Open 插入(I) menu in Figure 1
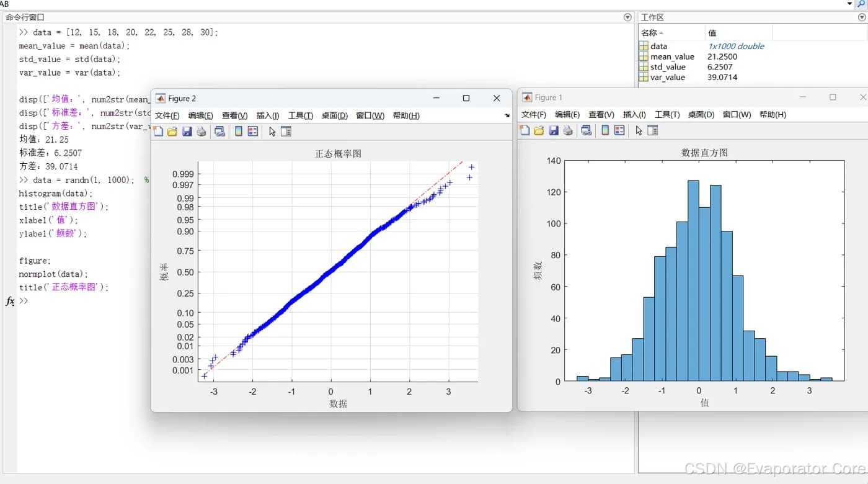This screenshot has height=484, width=868. click(634, 115)
